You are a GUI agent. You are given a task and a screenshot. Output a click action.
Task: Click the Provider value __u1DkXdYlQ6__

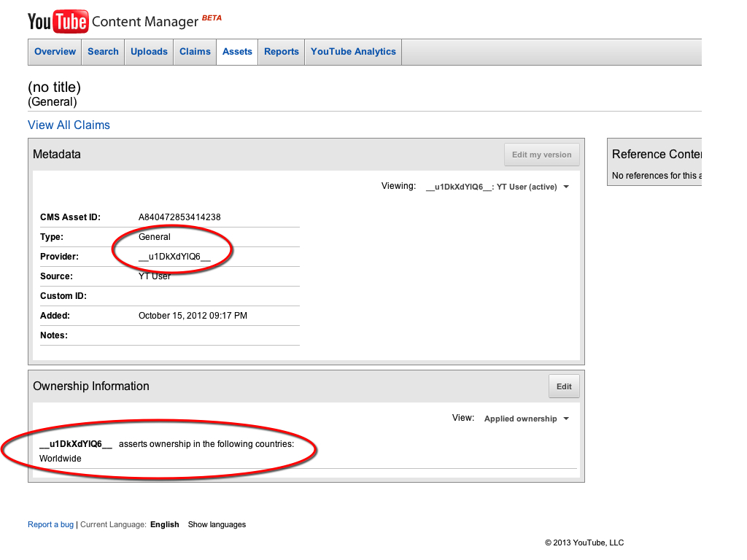[174, 257]
